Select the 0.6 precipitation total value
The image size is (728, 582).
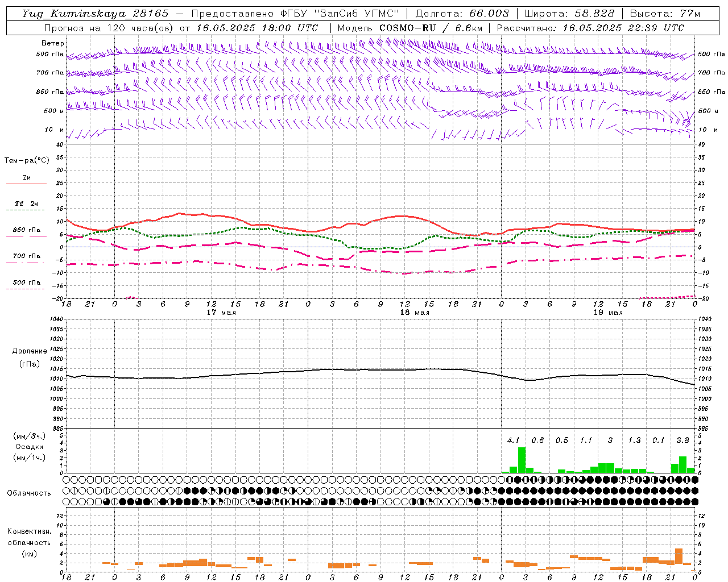click(537, 440)
